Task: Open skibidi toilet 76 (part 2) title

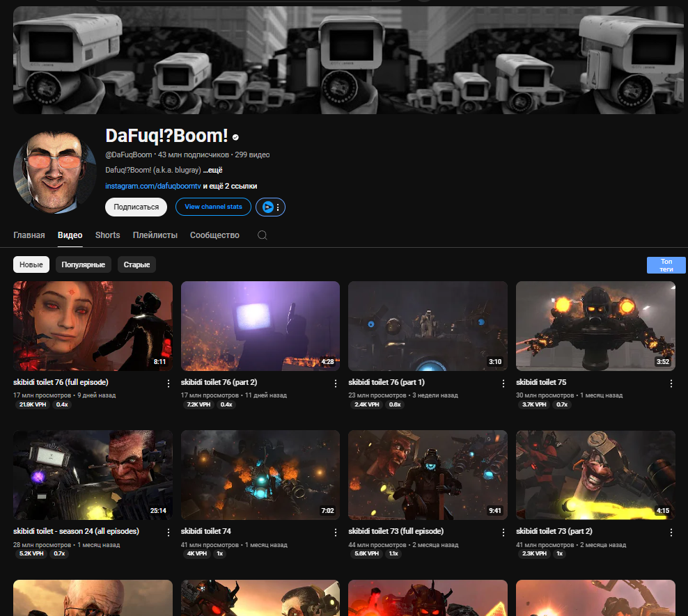Action: pos(219,382)
